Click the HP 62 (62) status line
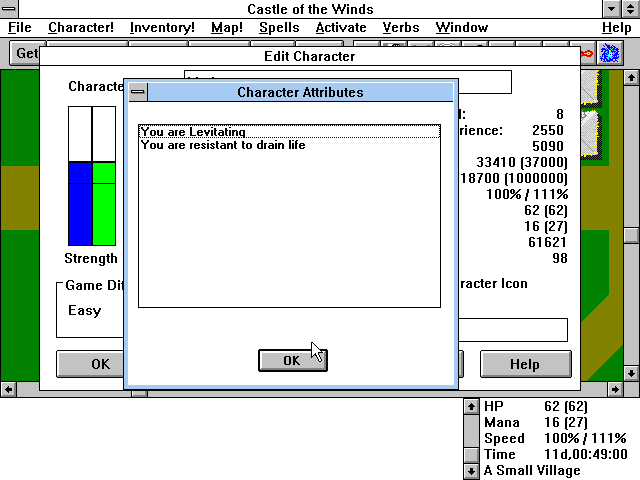This screenshot has height=480, width=640. pyautogui.click(x=536, y=406)
